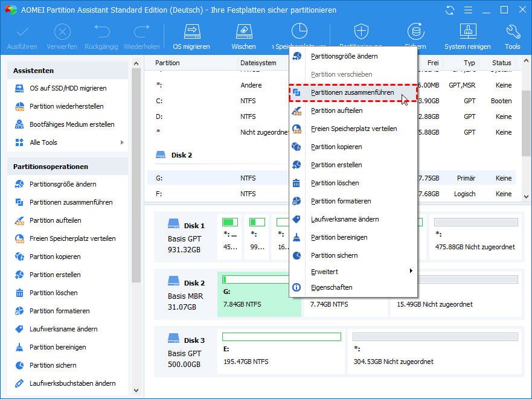Select the D: NTFS partition row
Screen dimensions: 532x399
331,117
